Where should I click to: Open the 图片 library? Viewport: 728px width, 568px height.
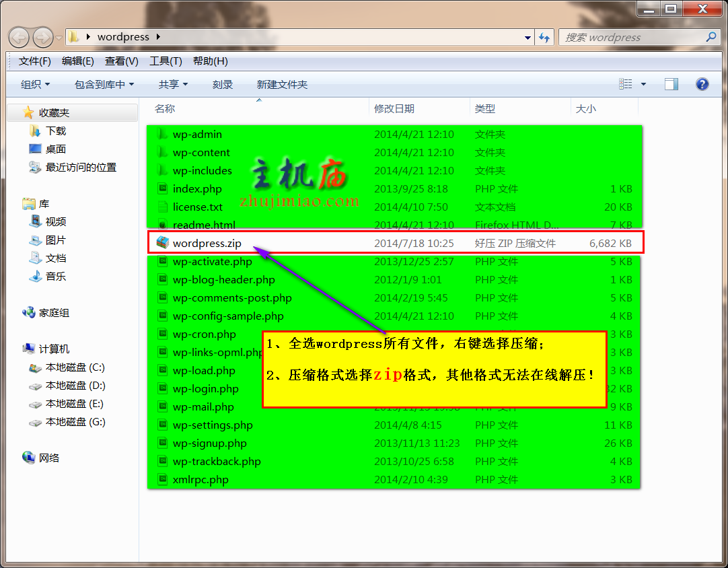[x=56, y=240]
